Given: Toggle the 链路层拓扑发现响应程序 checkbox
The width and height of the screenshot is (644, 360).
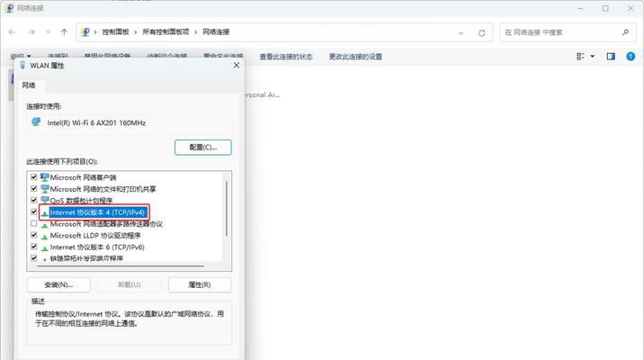Looking at the screenshot, I should coord(34,258).
